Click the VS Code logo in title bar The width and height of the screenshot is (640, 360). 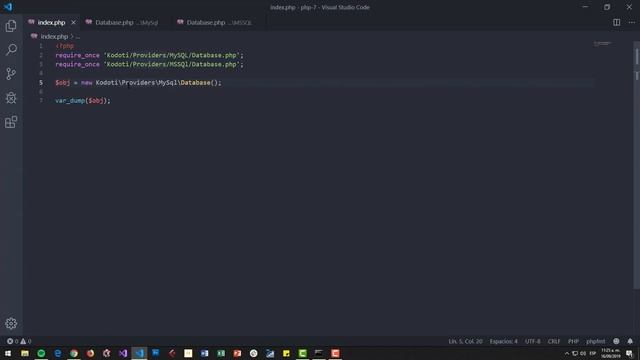(8, 7)
